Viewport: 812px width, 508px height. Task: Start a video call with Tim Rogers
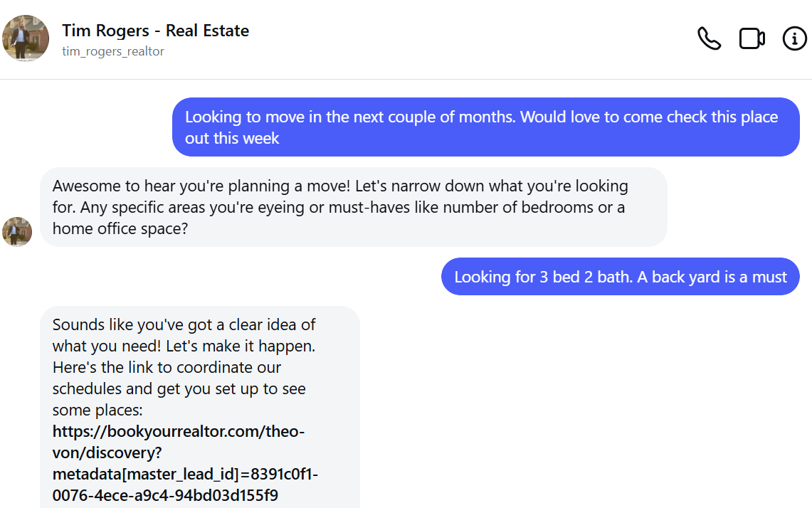tap(752, 38)
